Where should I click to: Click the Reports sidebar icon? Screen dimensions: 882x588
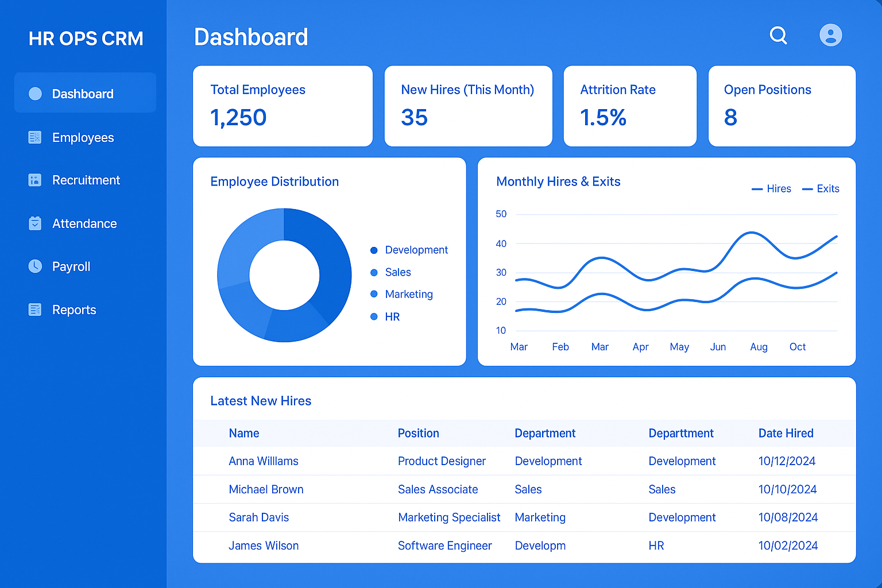pos(35,310)
